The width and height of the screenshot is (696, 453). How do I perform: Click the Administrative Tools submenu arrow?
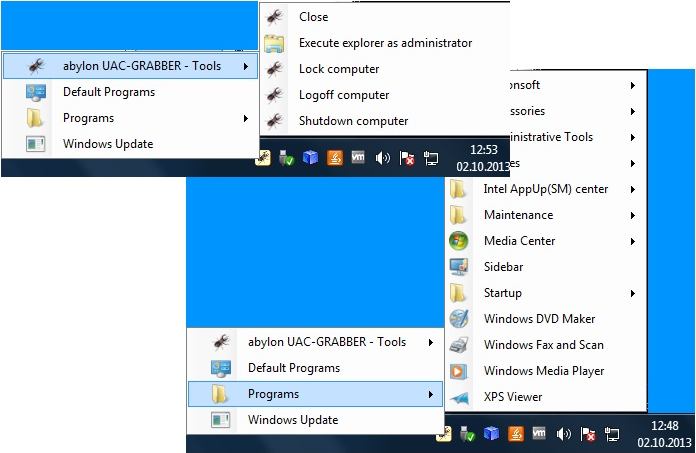click(x=633, y=137)
